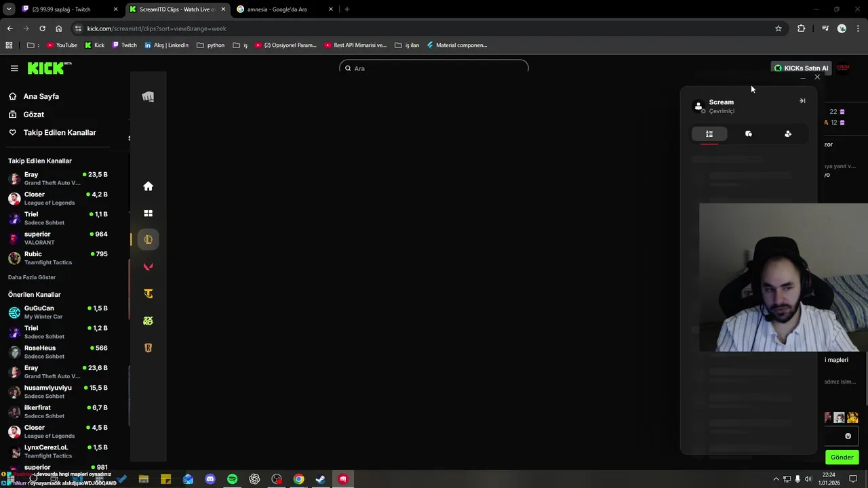The image size is (868, 488).
Task: Open emoji picker in Kick chat box
Action: point(848,436)
